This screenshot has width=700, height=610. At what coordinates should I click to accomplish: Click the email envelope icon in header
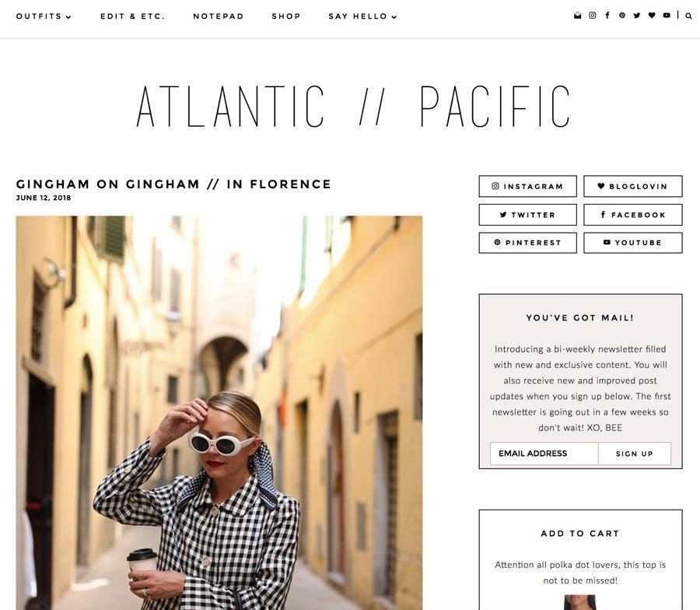577,16
